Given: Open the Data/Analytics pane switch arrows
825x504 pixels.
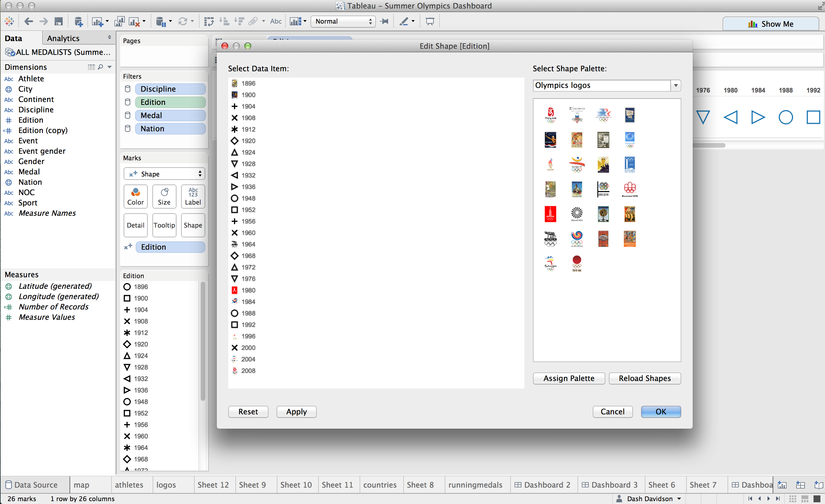Looking at the screenshot, I should point(110,37).
